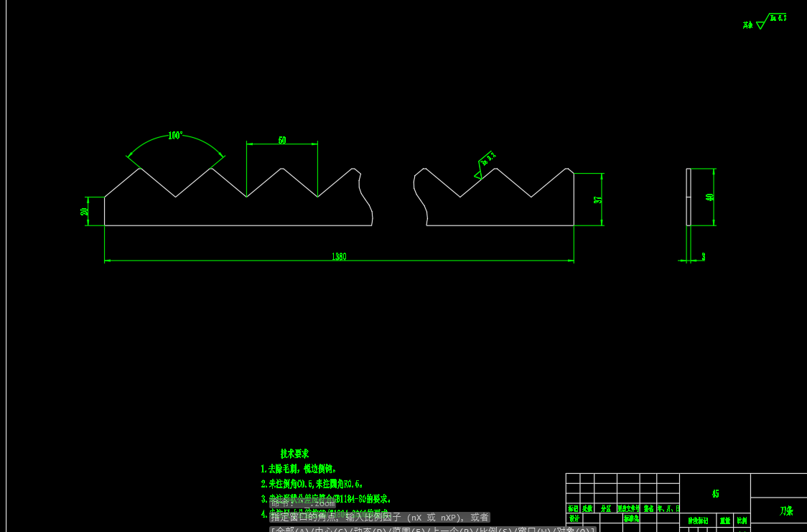Select the 1380 overall length dimension
The height and width of the screenshot is (532, 807).
339,256
